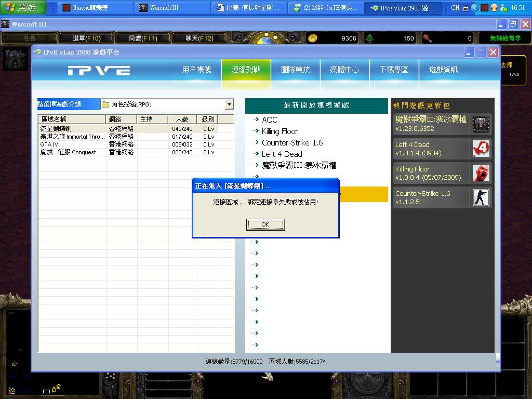The width and height of the screenshot is (532, 399).
Task: Go to the 下載專區 tab
Action: 393,70
